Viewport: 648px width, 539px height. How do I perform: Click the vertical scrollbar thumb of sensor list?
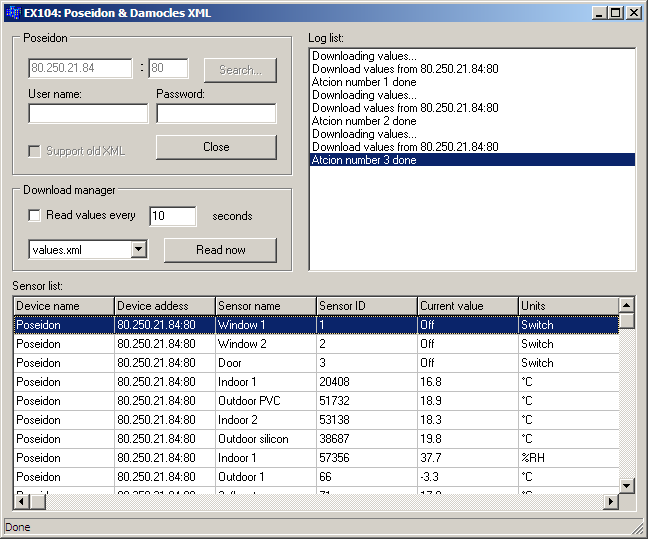(627, 321)
